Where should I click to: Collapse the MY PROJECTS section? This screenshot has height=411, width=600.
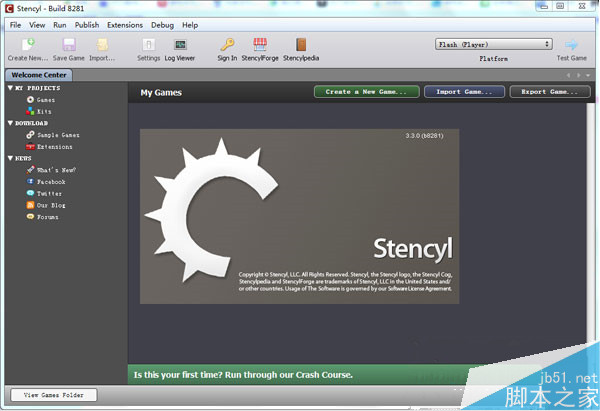10,88
